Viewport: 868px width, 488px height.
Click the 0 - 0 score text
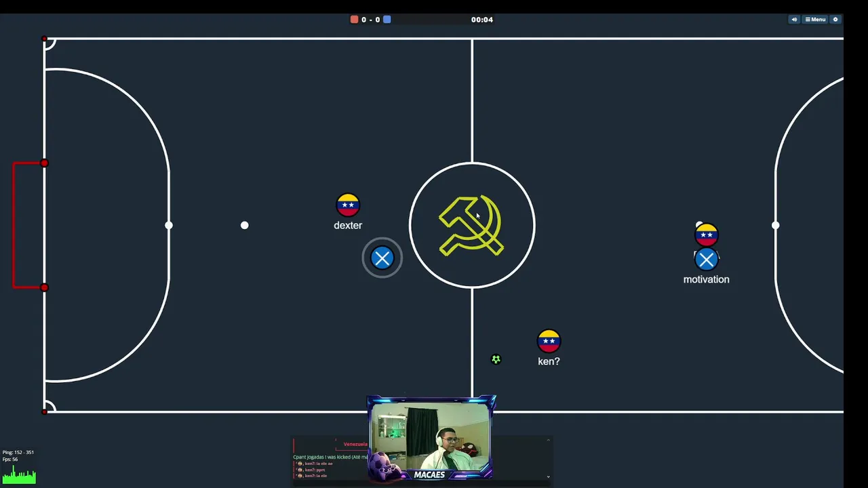[370, 20]
